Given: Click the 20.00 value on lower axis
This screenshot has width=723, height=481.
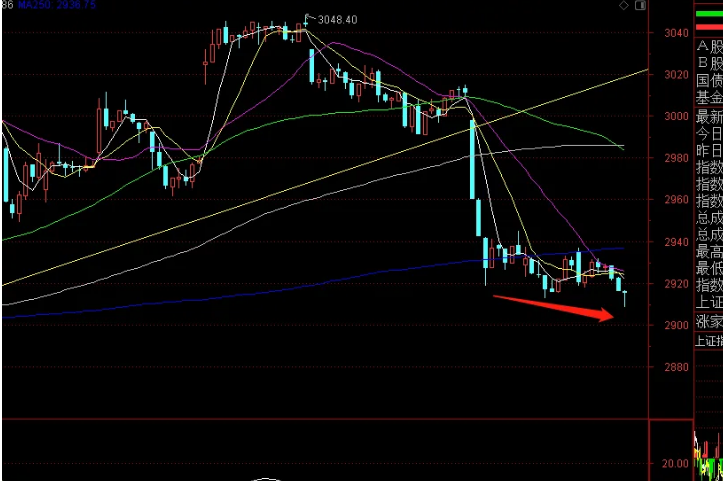Looking at the screenshot, I should tap(676, 463).
